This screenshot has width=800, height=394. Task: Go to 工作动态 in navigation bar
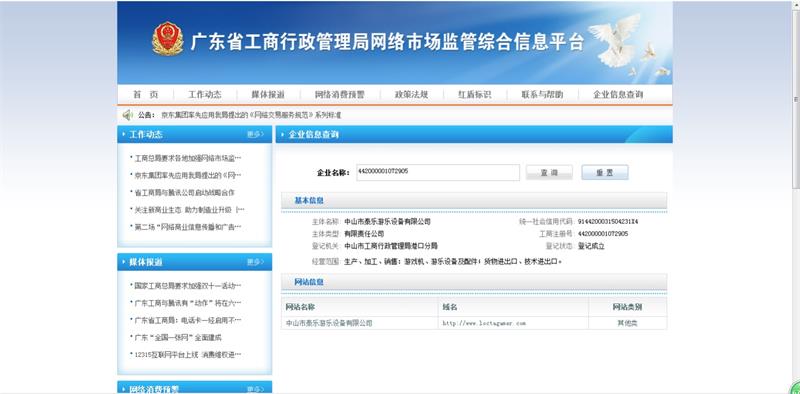205,94
